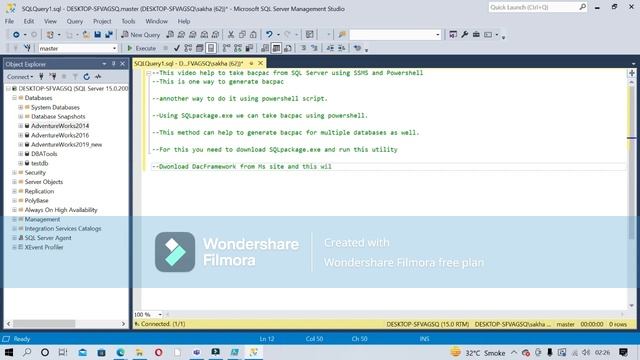Click Object Explorer horizontal scrollbar thumb
This screenshot has height=360, width=640.
pyautogui.click(x=44, y=324)
